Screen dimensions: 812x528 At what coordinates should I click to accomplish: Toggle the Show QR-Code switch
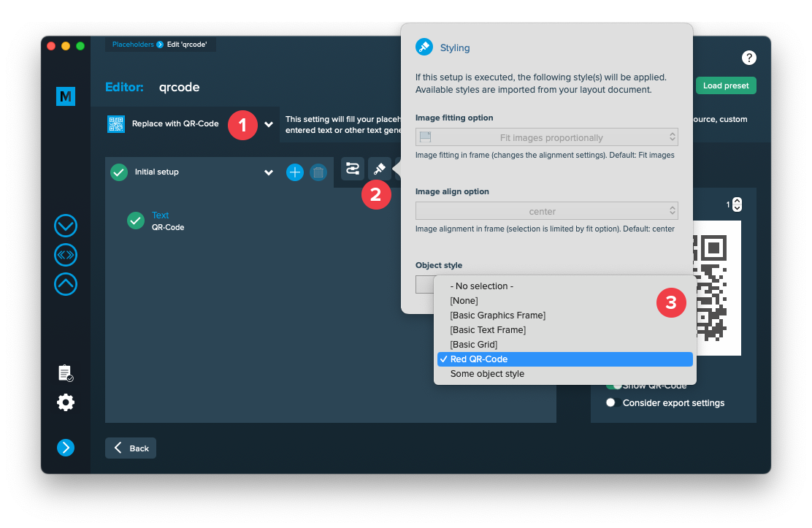(613, 386)
